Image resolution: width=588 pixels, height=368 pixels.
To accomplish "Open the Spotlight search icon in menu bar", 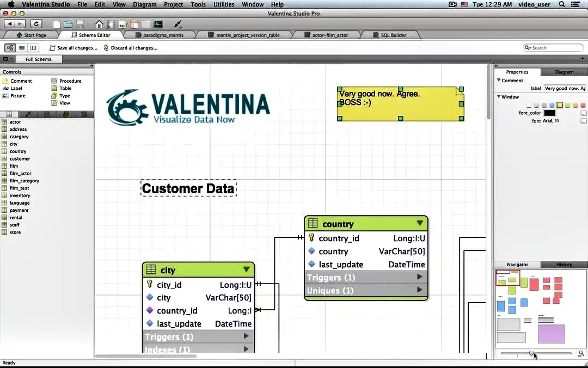I will [x=562, y=4].
